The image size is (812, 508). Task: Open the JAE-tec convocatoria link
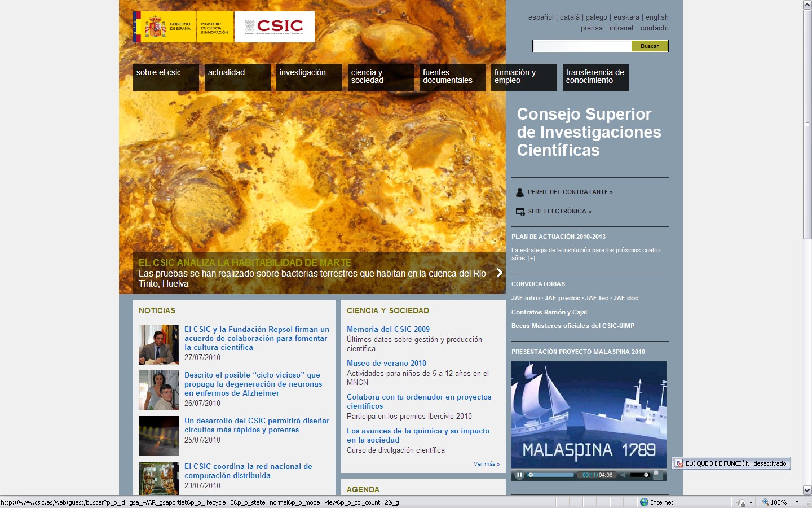[x=597, y=299]
